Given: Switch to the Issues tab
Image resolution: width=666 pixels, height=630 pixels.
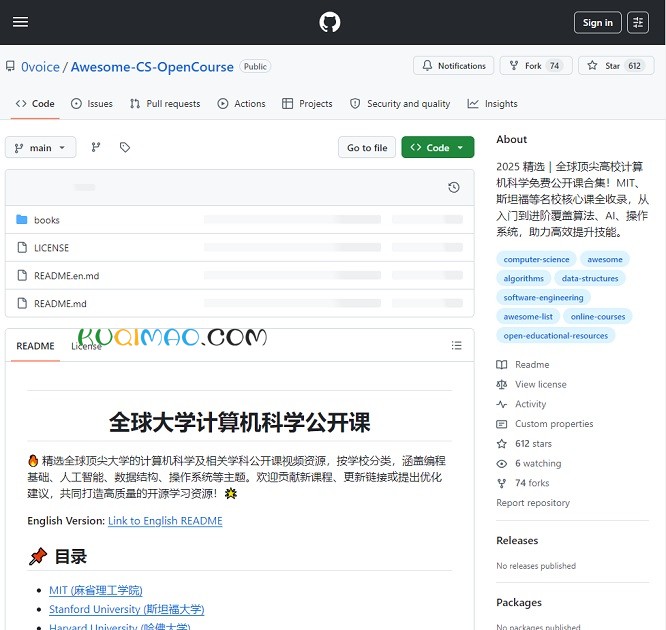Looking at the screenshot, I should pyautogui.click(x=92, y=104).
